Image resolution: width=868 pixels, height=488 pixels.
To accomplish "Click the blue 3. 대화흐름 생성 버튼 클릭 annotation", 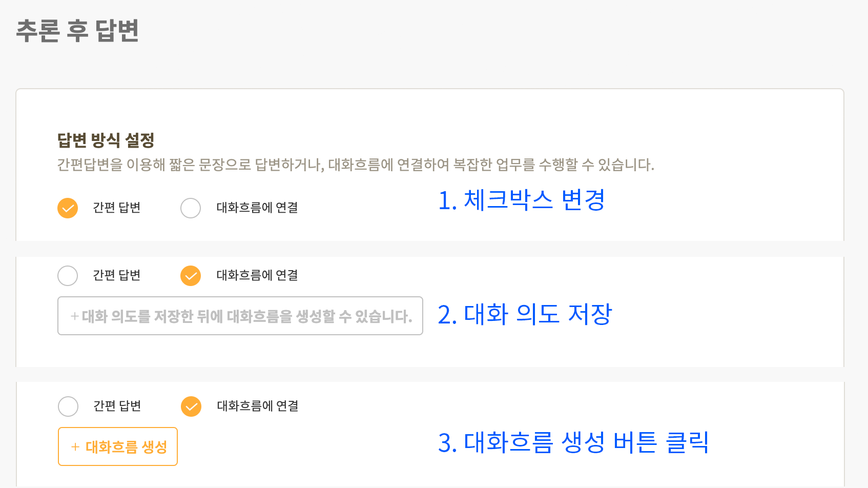I will (x=574, y=442).
